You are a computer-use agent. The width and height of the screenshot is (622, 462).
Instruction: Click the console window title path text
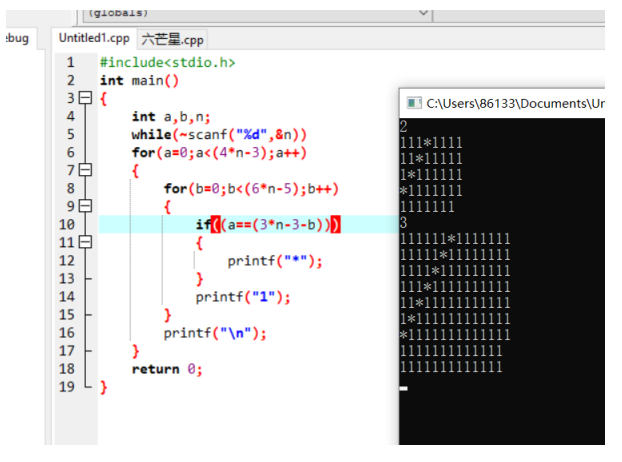515,104
